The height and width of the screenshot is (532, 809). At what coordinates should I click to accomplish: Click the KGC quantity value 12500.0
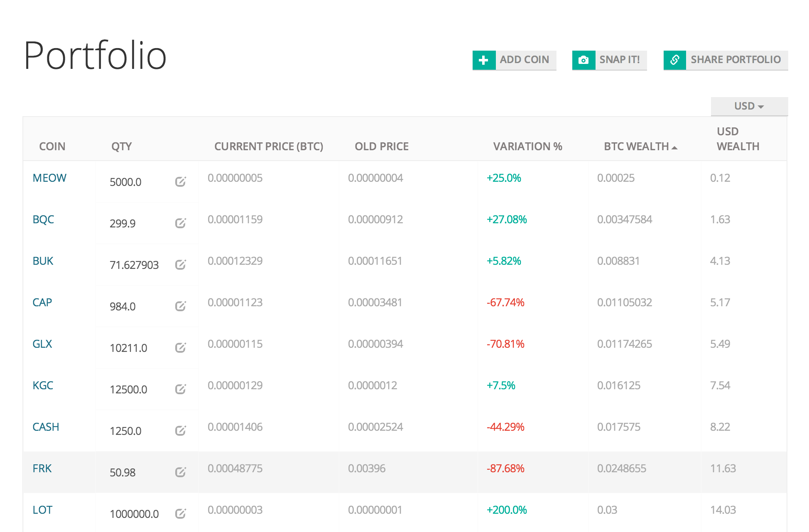pos(128,390)
